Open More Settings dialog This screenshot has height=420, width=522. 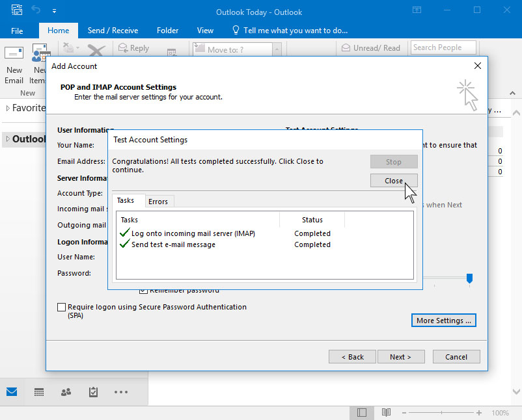click(444, 321)
